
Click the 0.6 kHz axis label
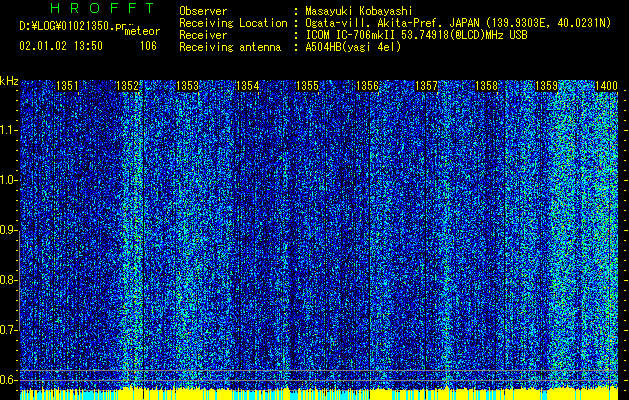tap(9, 380)
